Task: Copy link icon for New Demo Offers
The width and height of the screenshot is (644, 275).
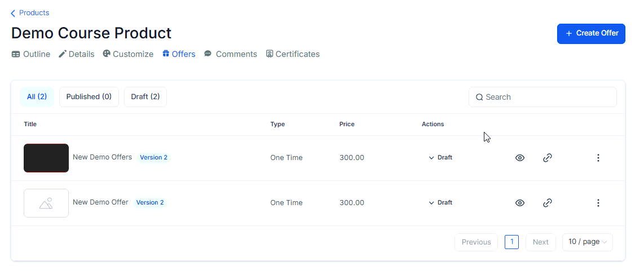Action: (x=547, y=158)
